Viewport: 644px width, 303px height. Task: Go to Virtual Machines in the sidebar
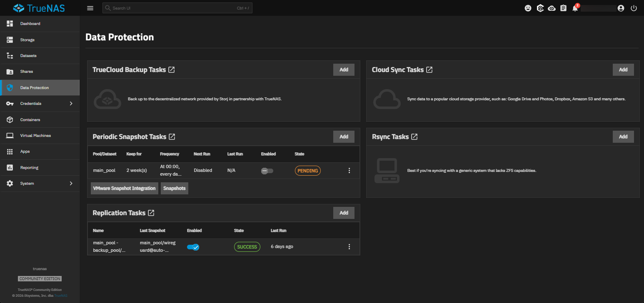point(40,136)
